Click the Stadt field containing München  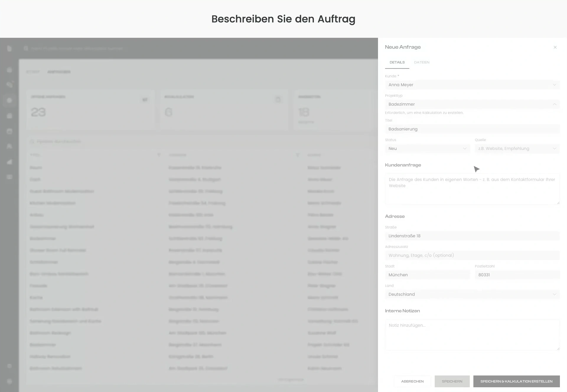point(427,275)
